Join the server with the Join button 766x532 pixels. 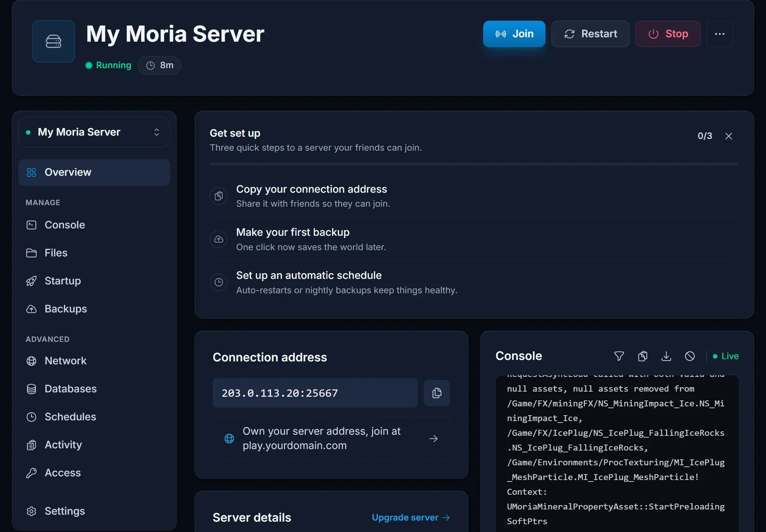[514, 34]
